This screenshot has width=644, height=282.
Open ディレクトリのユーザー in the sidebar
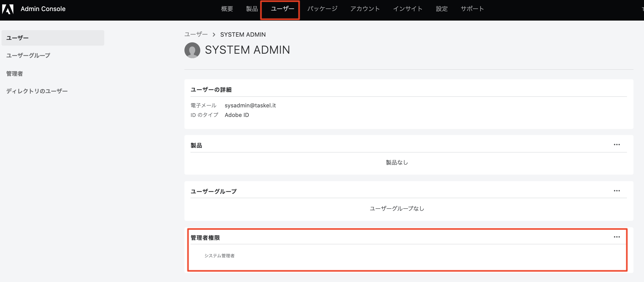tap(37, 91)
